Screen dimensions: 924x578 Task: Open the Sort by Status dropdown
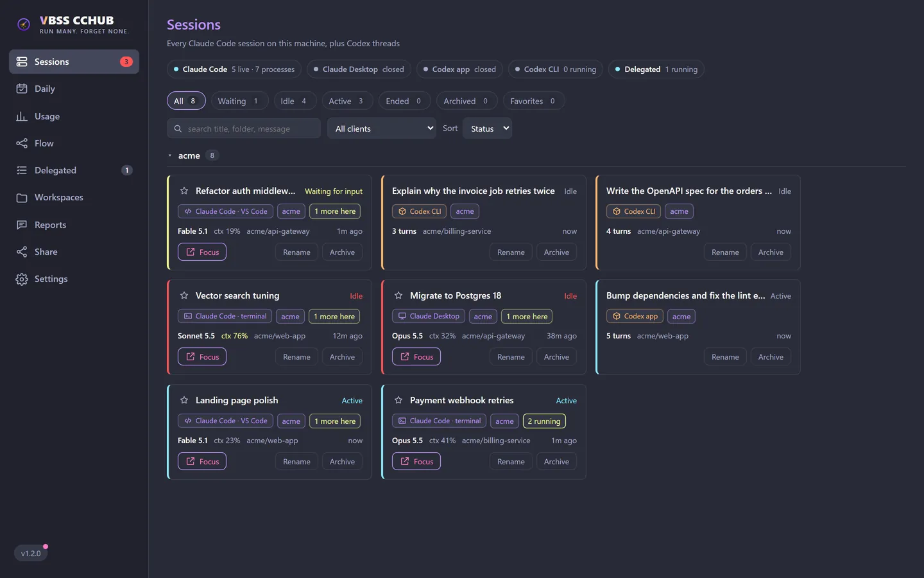[488, 128]
